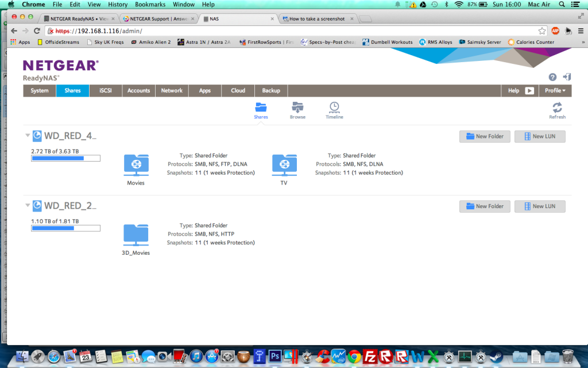Open Steam from the Dock
The height and width of the screenshot is (368, 588).
497,356
